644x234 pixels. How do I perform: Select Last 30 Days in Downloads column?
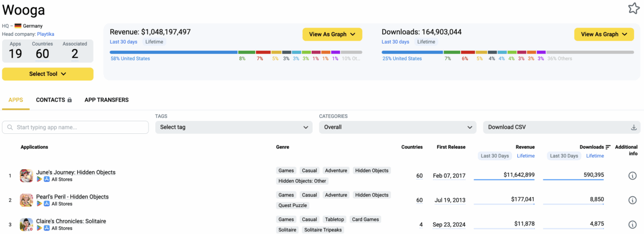[x=564, y=156]
